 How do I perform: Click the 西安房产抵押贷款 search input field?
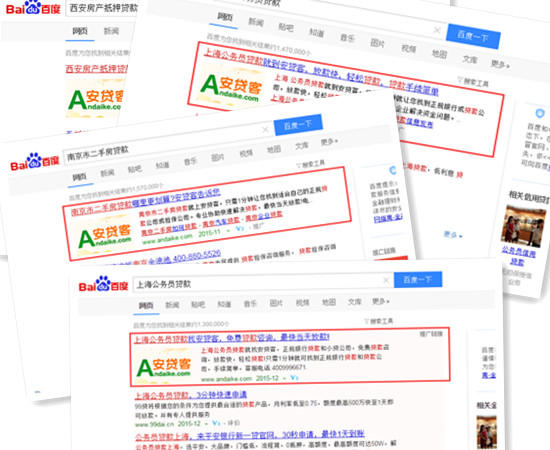[102, 8]
